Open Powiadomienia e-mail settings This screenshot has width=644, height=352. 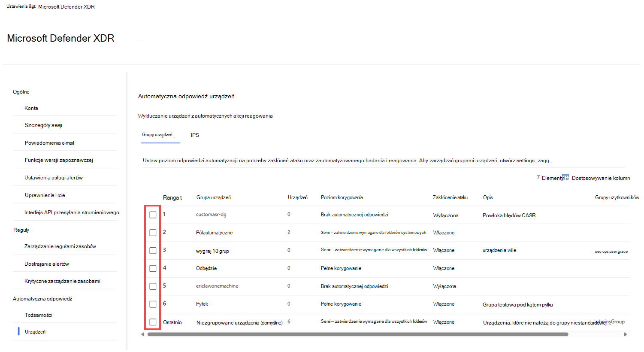click(49, 143)
